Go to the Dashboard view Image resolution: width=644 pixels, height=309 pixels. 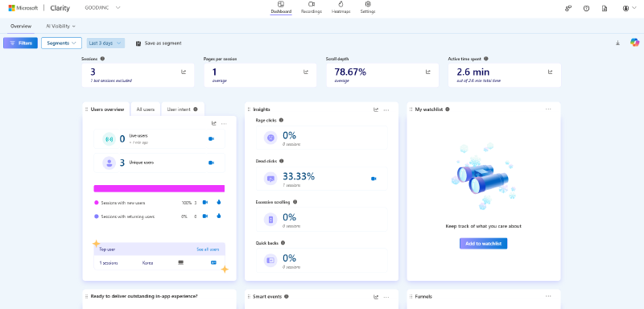(x=281, y=7)
